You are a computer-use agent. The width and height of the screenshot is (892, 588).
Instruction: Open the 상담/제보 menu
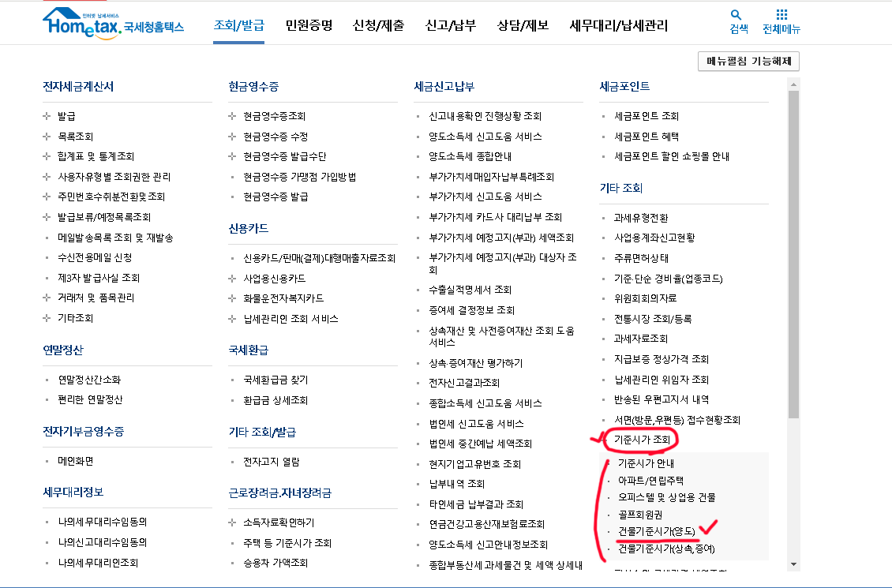pos(523,25)
